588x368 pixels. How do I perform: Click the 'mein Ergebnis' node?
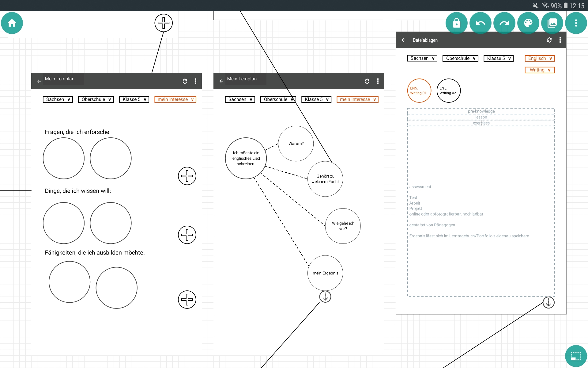point(325,273)
